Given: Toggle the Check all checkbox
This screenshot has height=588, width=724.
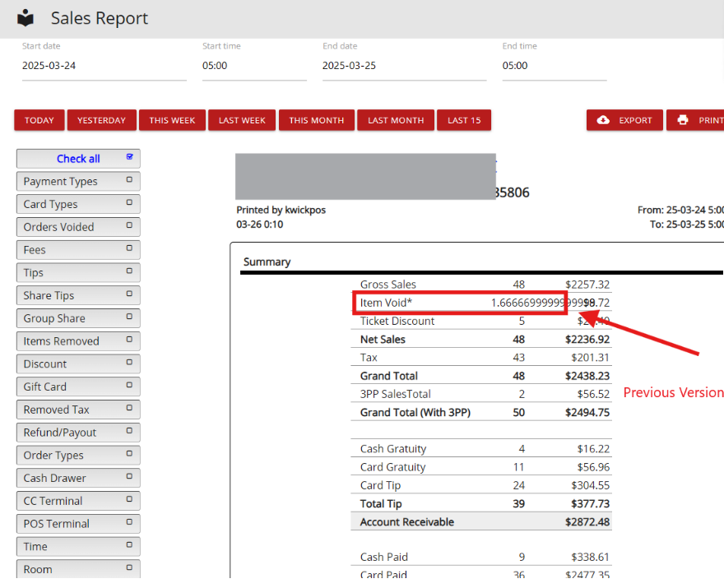Looking at the screenshot, I should click(x=130, y=157).
